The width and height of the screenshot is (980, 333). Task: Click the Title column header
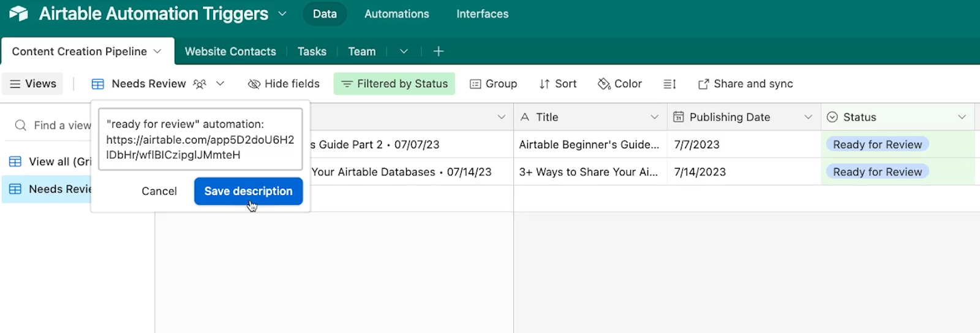point(590,117)
